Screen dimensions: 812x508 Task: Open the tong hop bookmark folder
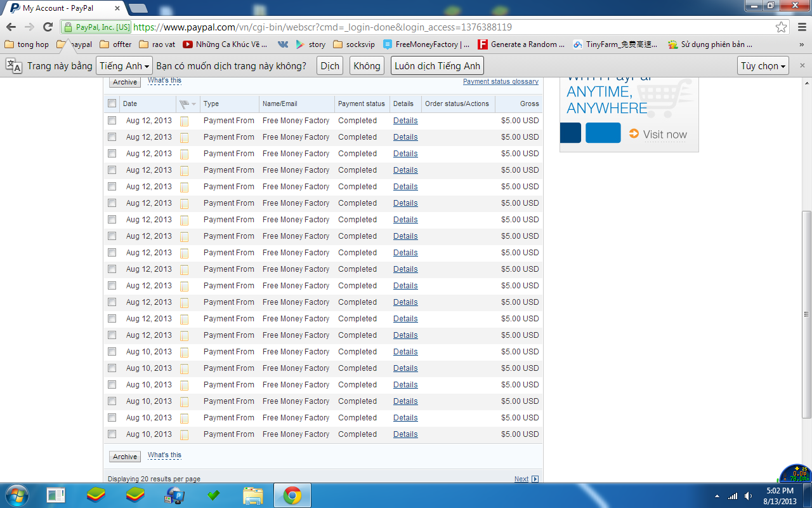[x=27, y=44]
